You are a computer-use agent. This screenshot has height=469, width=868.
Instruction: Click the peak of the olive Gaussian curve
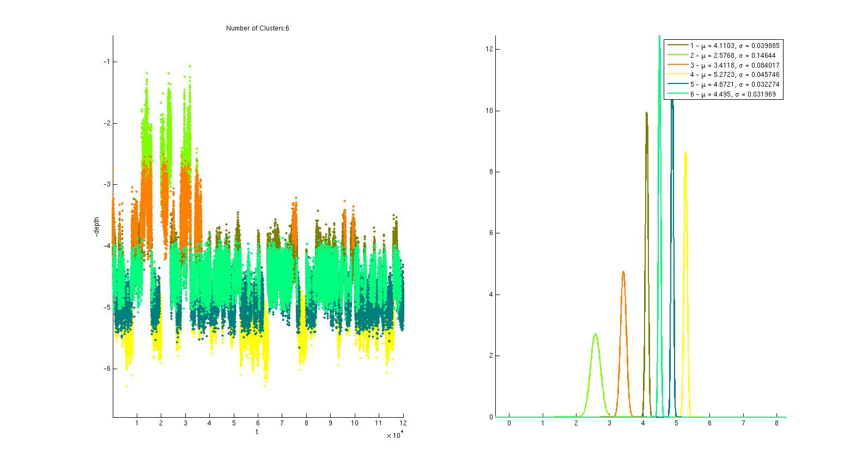[646, 112]
